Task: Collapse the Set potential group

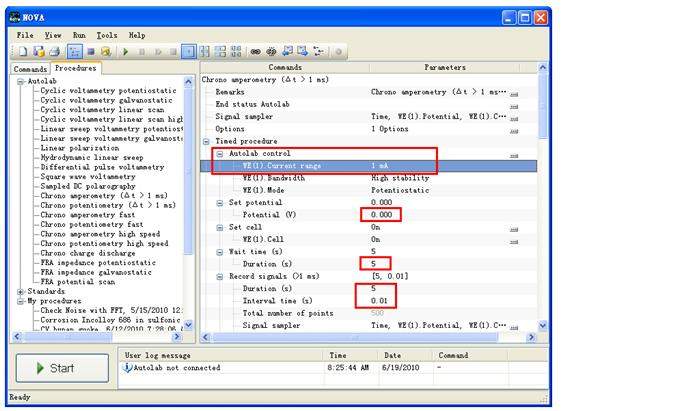Action: [x=220, y=203]
